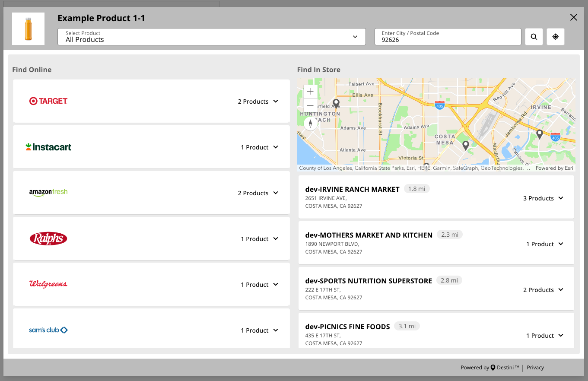Expand Amazon Fresh 2 Products list
The width and height of the screenshot is (588, 381).
(258, 193)
